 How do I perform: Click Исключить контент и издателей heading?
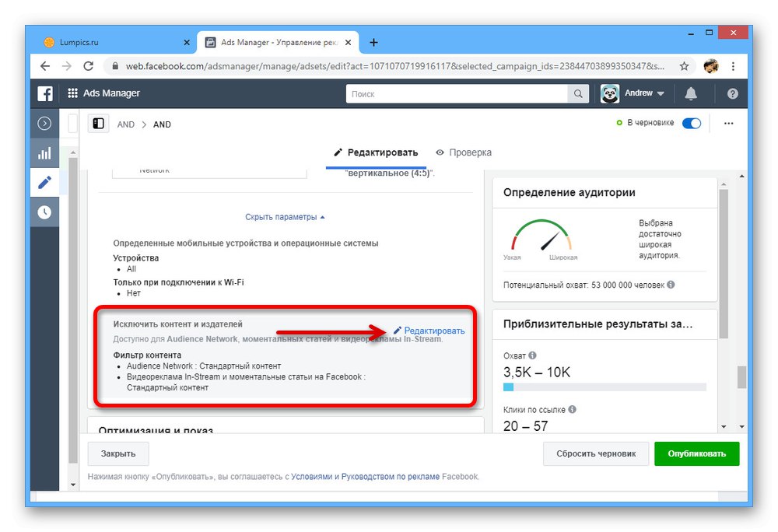point(177,324)
